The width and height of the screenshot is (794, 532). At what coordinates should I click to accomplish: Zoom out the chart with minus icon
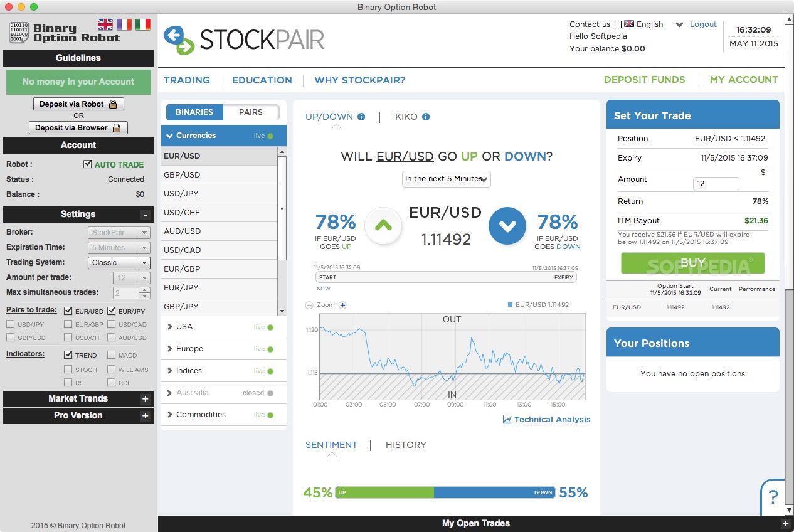click(309, 305)
